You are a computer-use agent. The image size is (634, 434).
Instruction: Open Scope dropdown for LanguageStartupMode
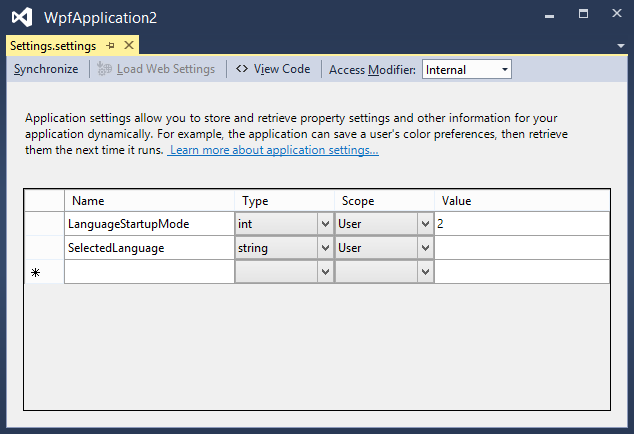pos(425,224)
